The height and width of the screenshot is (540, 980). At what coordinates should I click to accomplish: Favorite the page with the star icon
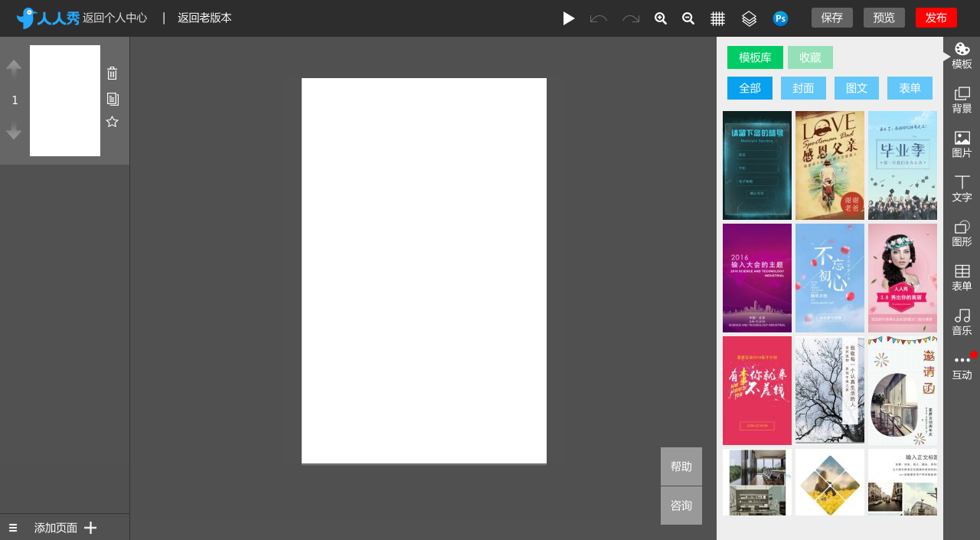pyautogui.click(x=113, y=122)
